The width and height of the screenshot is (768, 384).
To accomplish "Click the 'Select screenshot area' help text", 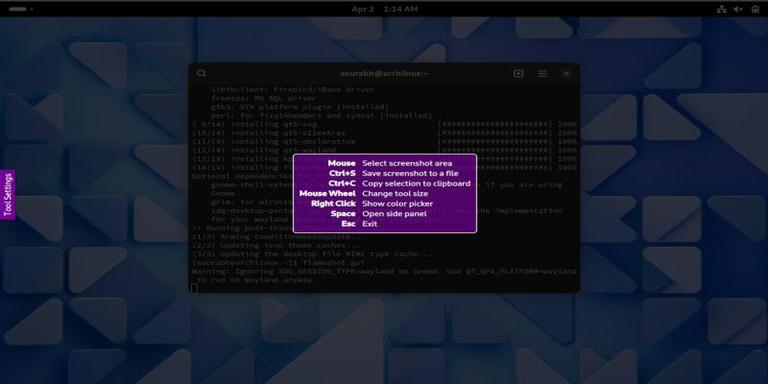I will pyautogui.click(x=407, y=163).
